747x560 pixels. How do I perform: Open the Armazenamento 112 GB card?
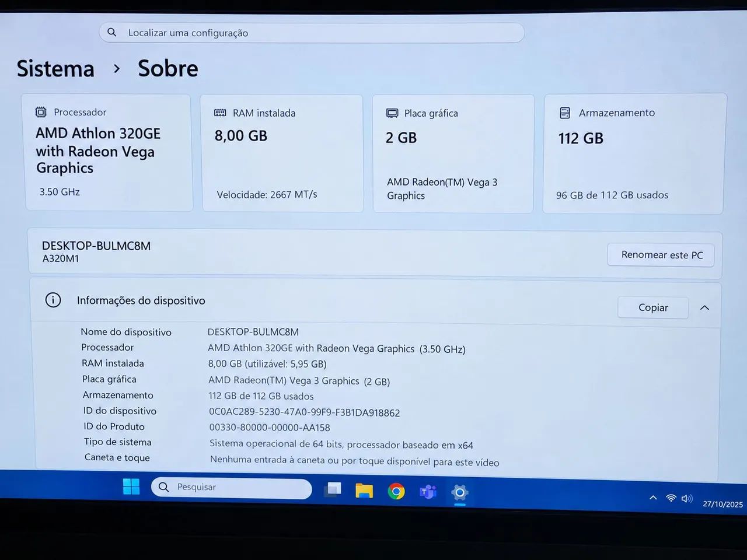pos(634,154)
